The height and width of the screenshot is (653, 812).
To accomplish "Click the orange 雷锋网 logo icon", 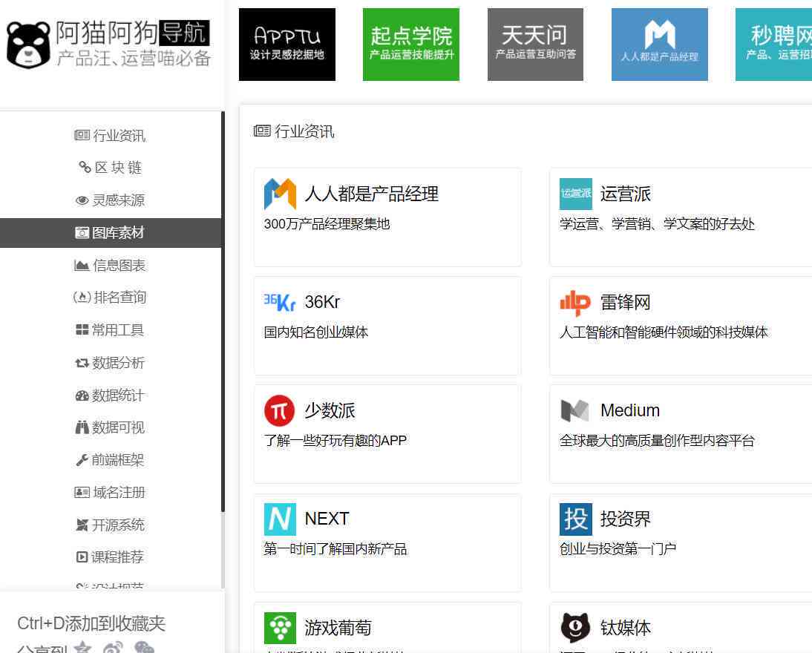I will (x=575, y=303).
